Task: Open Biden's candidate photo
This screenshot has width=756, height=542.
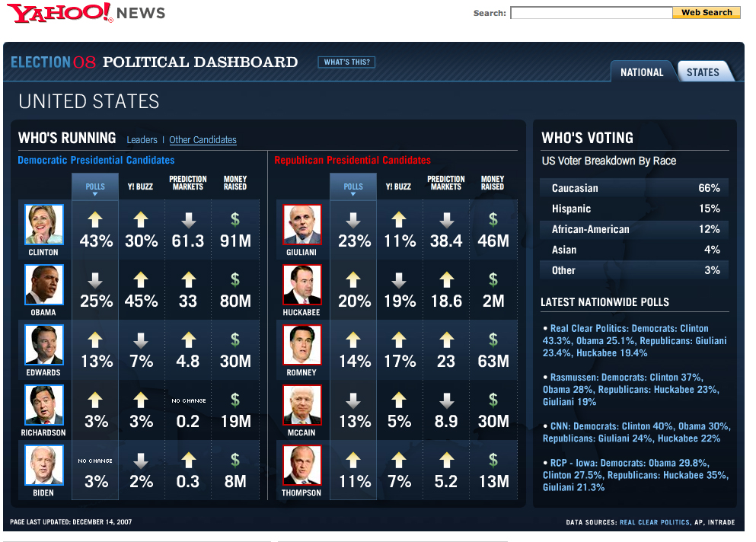Action: click(44, 465)
